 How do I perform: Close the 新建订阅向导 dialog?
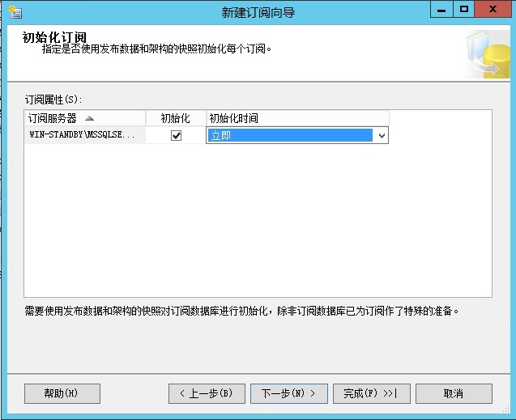click(x=492, y=11)
